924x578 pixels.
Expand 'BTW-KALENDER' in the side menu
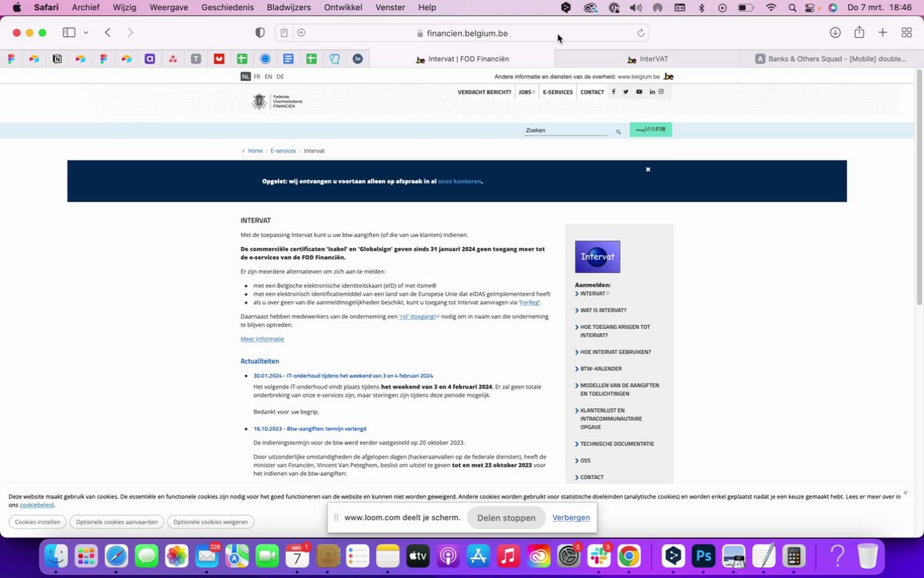601,368
